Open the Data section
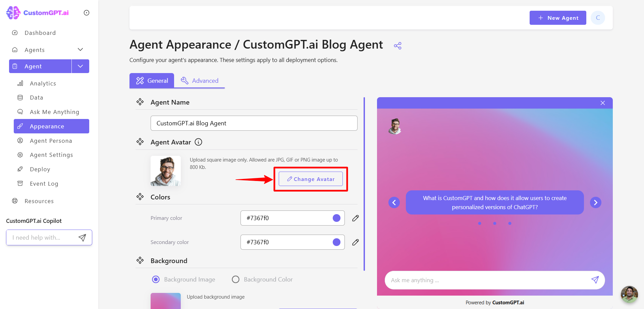The width and height of the screenshot is (644, 309). click(x=37, y=98)
